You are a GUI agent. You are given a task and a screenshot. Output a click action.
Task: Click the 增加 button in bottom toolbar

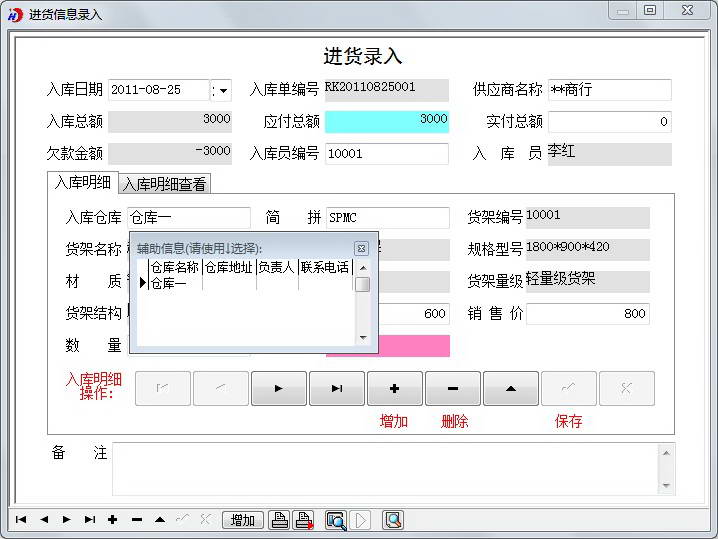(243, 520)
